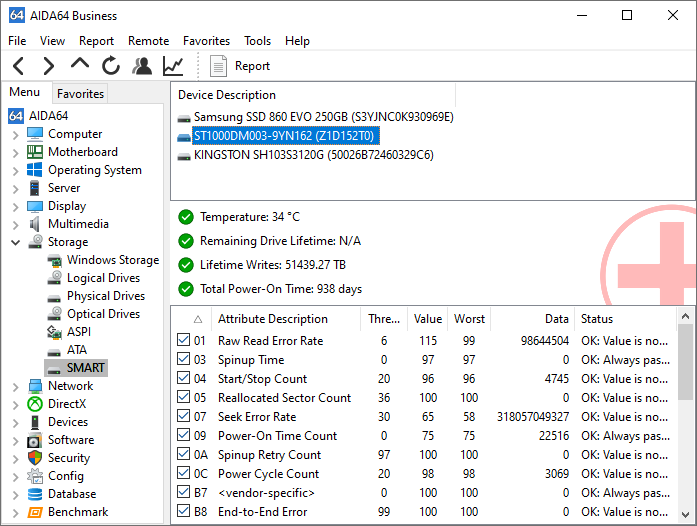Image resolution: width=697 pixels, height=526 pixels.
Task: Sort by the Value column header
Action: (427, 319)
